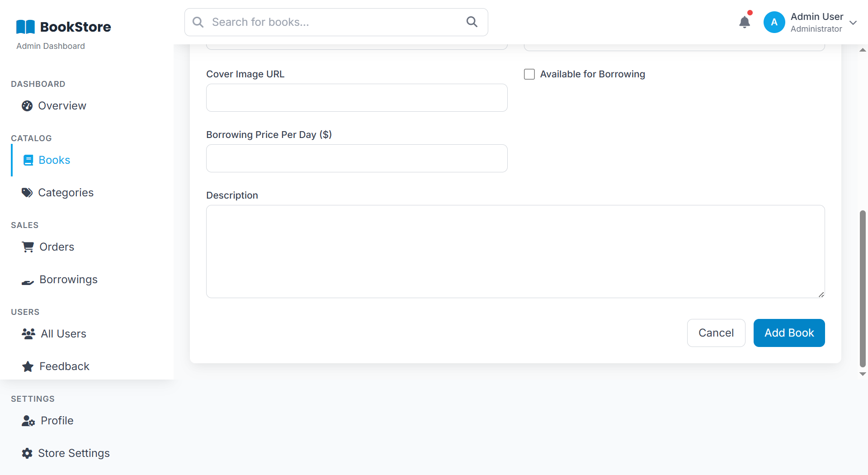Click into the Description text area
The image size is (868, 475).
(x=515, y=252)
